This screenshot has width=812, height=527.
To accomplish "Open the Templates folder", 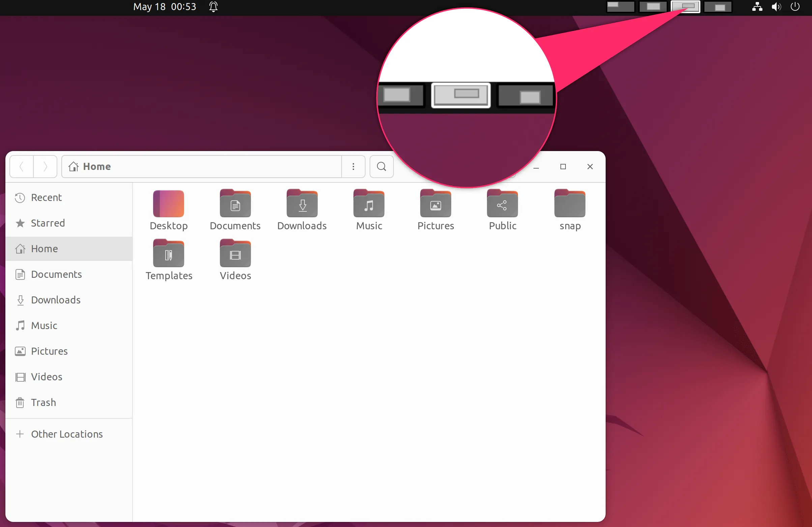I will (x=169, y=254).
